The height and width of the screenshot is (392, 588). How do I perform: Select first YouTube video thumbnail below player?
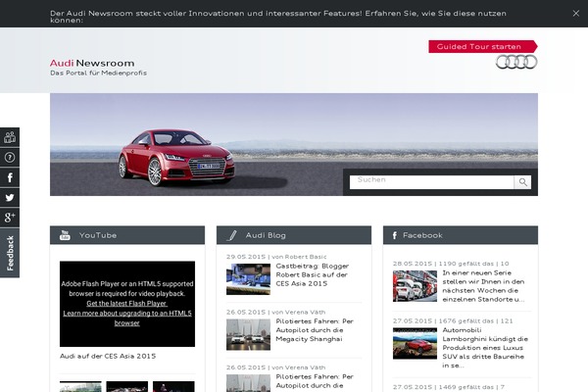click(80, 386)
